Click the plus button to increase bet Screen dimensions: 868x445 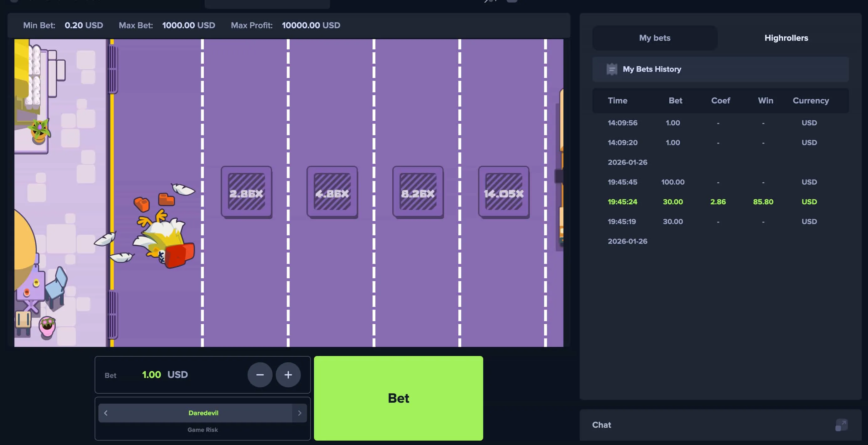(288, 374)
